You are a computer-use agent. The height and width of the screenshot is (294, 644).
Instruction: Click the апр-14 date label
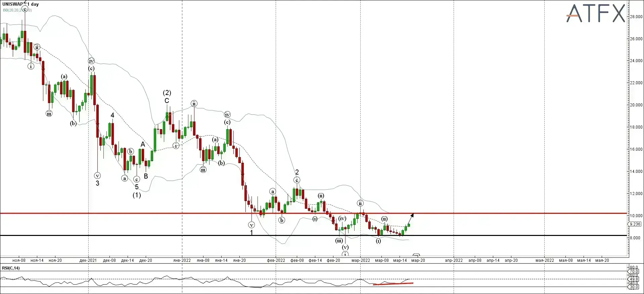(x=493, y=260)
